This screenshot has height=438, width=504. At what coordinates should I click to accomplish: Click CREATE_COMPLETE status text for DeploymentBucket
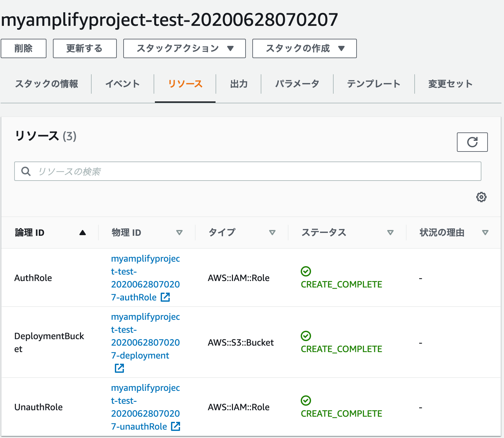click(x=341, y=349)
